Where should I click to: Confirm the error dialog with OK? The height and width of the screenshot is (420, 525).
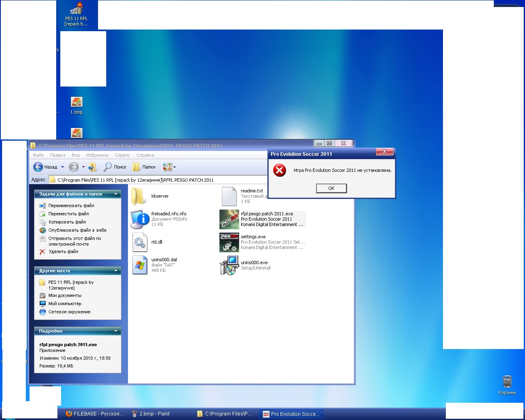tap(331, 188)
